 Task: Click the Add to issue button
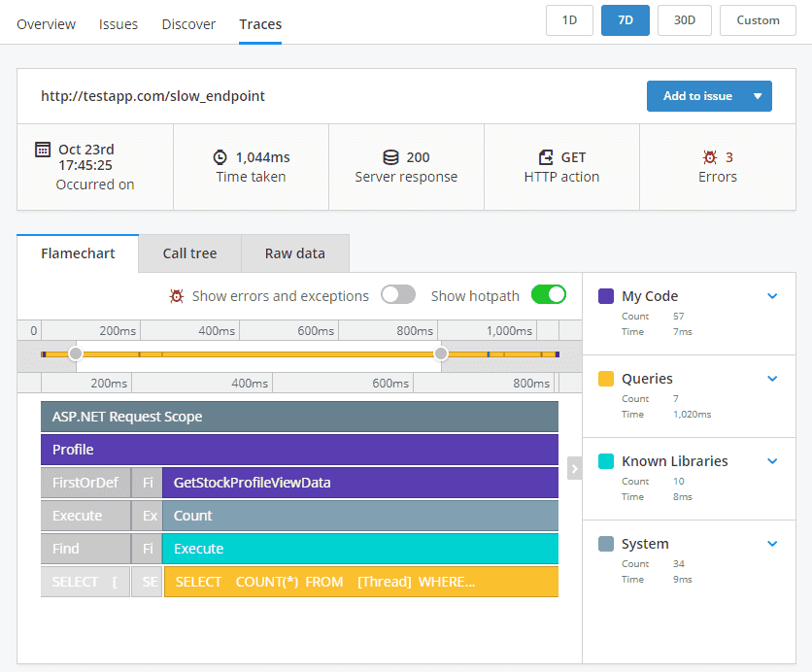(x=696, y=96)
